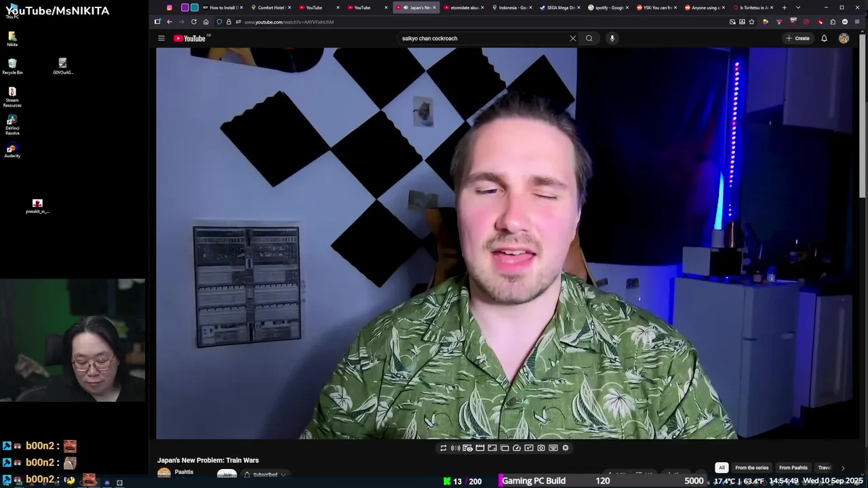The height and width of the screenshot is (488, 868).
Task: Expand the Subscribed dropdown
Action: point(265,474)
